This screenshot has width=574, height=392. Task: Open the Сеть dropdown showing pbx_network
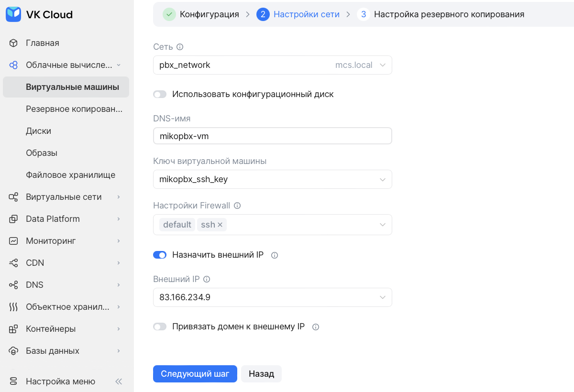(x=272, y=65)
